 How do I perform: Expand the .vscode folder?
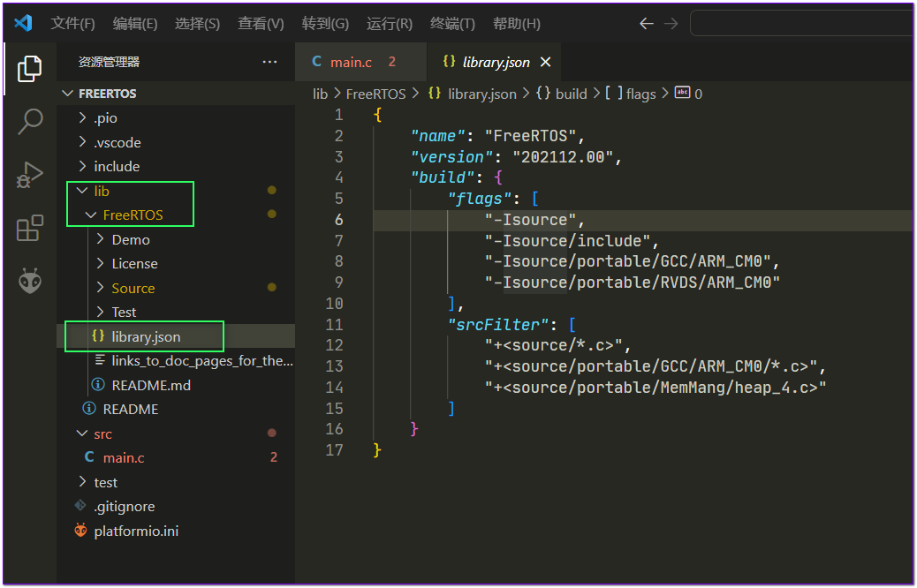click(82, 142)
